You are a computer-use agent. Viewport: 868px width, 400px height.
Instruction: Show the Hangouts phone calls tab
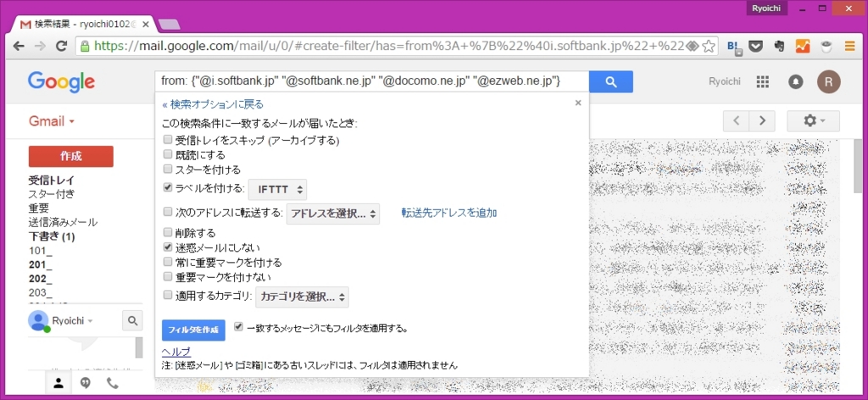coord(113,383)
